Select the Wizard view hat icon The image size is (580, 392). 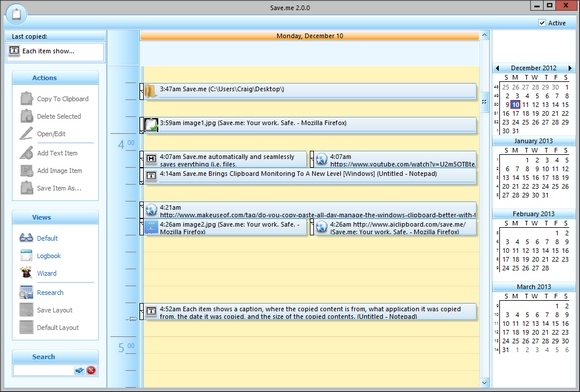[26, 273]
